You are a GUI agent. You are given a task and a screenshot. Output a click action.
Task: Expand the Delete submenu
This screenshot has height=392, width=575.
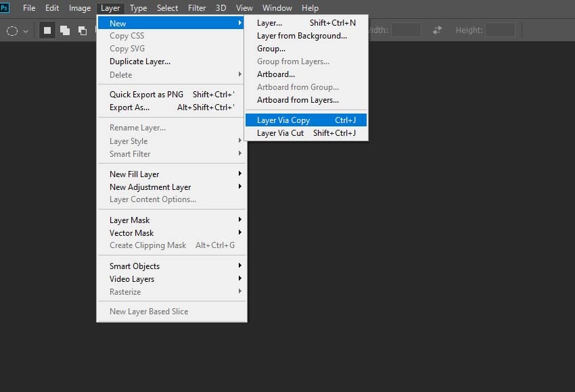pos(171,74)
